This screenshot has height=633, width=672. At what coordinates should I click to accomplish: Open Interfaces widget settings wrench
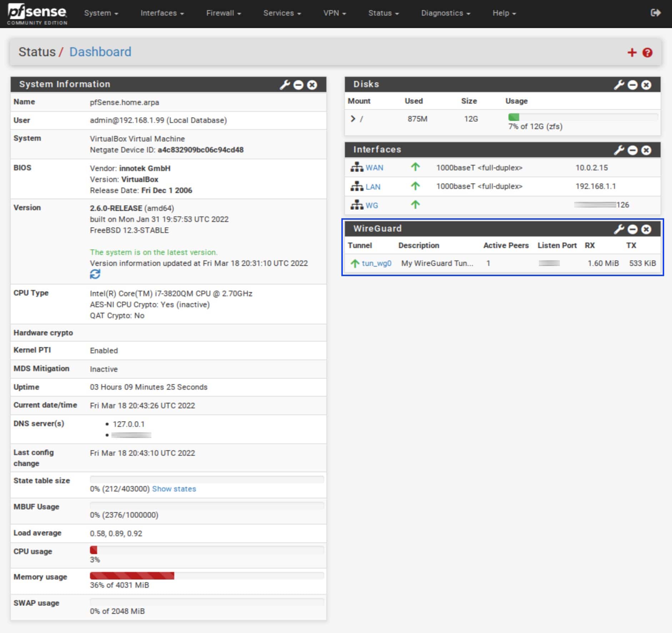point(619,150)
